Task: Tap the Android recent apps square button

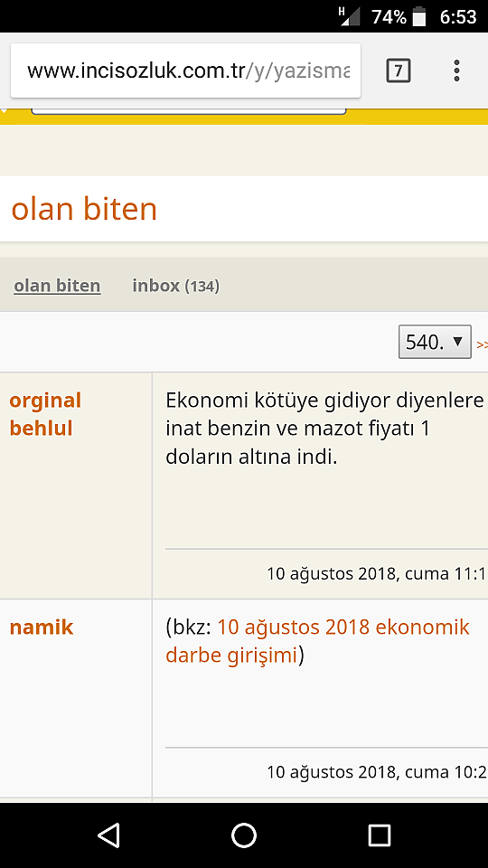Action: click(x=379, y=835)
